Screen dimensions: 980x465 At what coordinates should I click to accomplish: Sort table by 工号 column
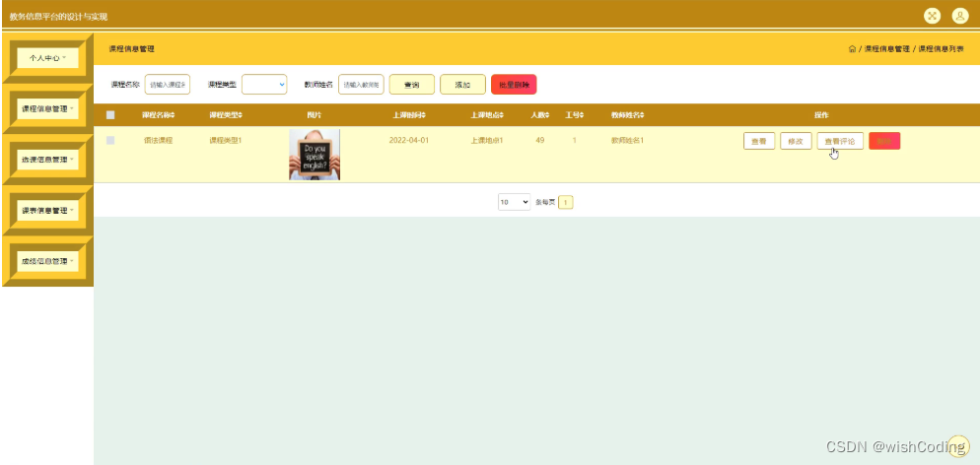(x=575, y=115)
